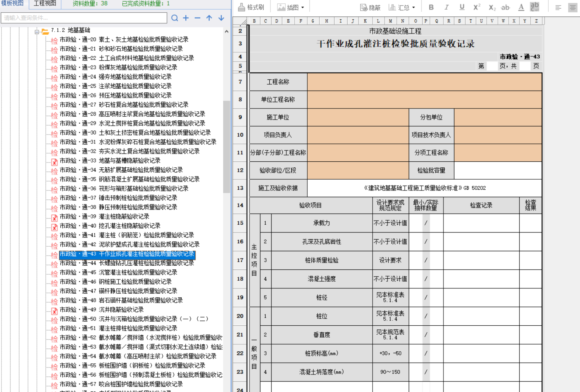
Task: Click the 资料数量: 38 status text
Action: (x=90, y=3)
